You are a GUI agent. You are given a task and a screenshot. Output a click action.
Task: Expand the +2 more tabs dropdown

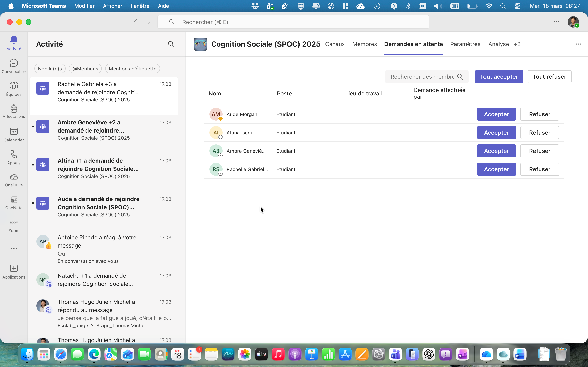coord(517,44)
